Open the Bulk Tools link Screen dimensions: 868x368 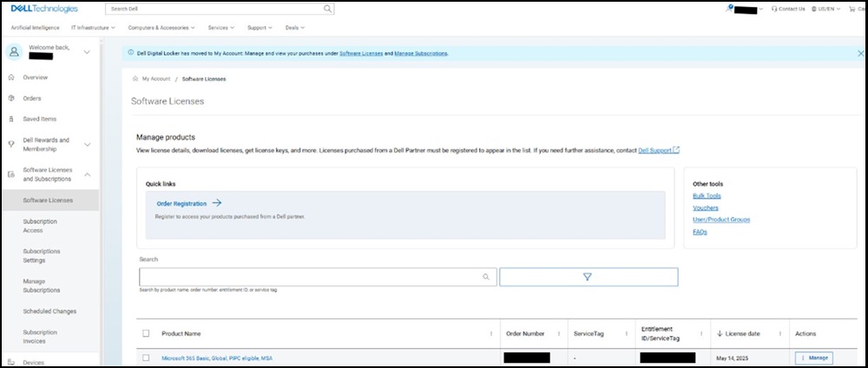click(707, 196)
